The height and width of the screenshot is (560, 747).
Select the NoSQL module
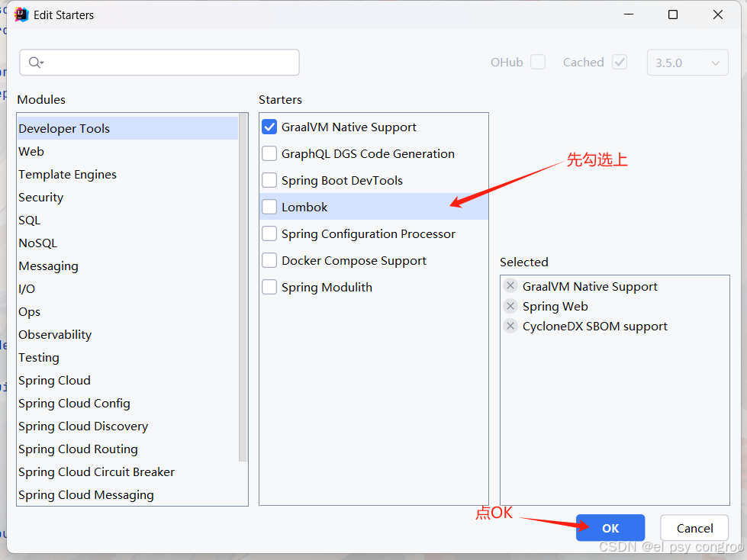tap(127, 243)
